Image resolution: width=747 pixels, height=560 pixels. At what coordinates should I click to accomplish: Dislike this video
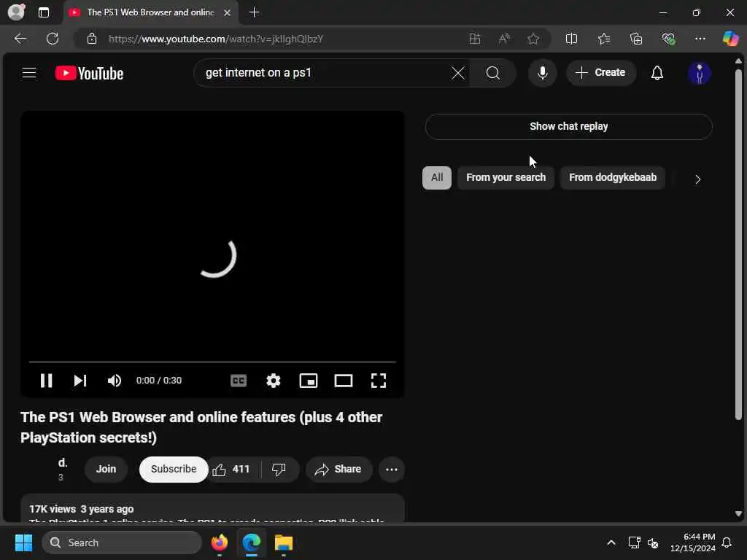tap(279, 469)
